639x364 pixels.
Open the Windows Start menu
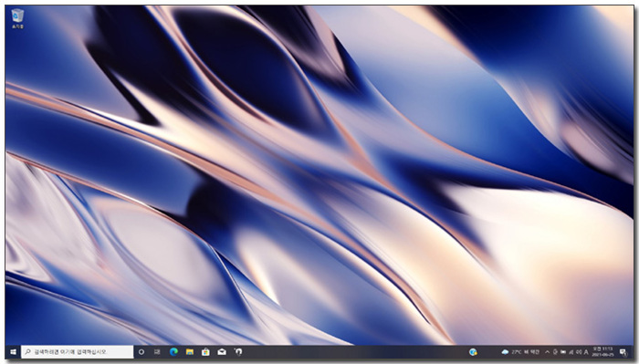pos(13,352)
